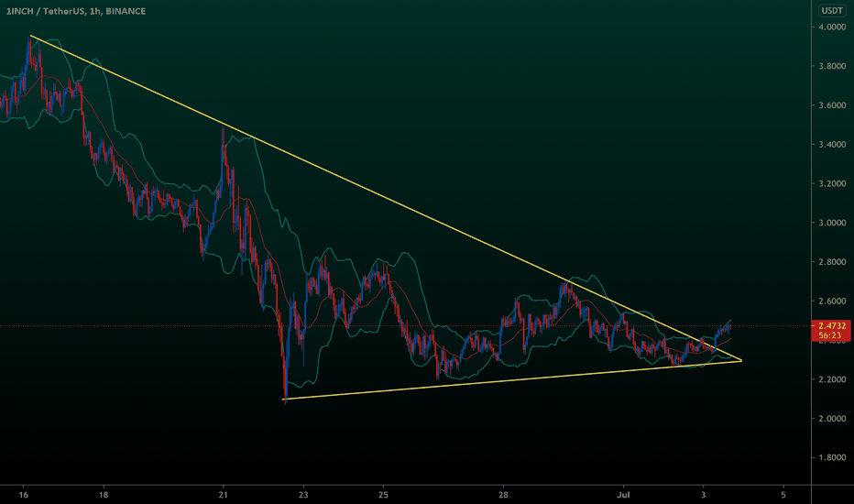Click the 2.6000 price axis label
Viewport: 854px width, 504px height.
tap(832, 301)
